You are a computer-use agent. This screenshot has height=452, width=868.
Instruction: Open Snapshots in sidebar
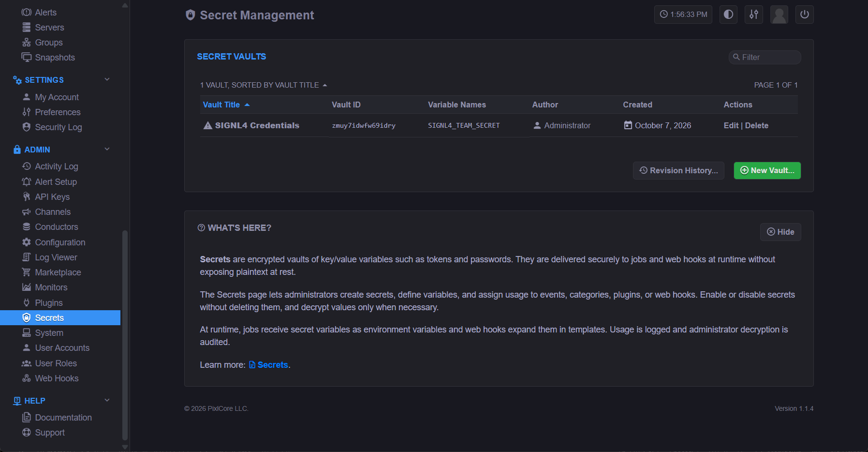coord(55,58)
